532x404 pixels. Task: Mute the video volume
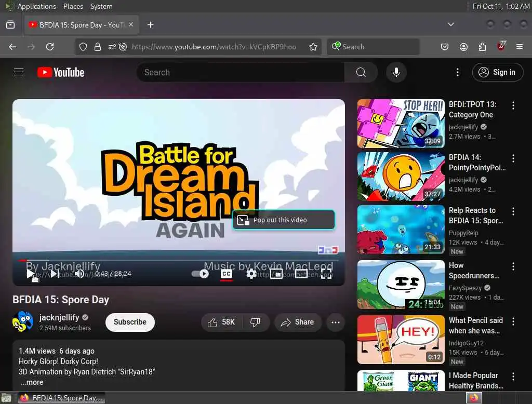79,274
